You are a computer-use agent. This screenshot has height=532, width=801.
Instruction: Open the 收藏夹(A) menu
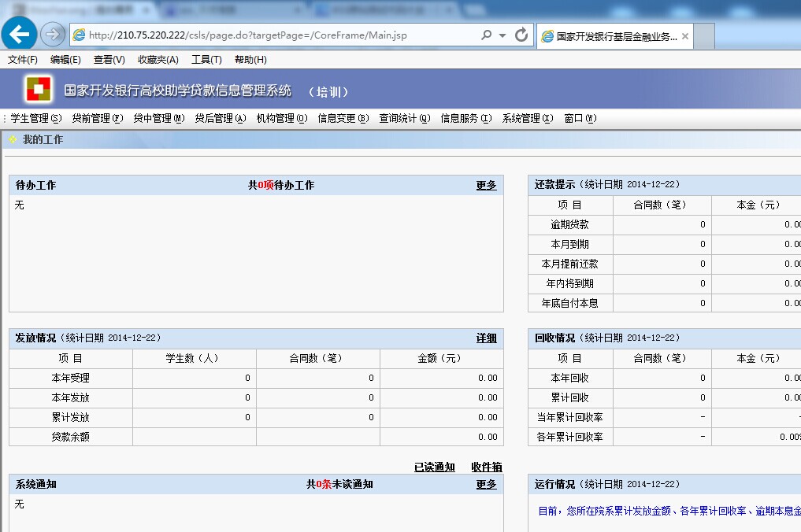click(x=158, y=60)
